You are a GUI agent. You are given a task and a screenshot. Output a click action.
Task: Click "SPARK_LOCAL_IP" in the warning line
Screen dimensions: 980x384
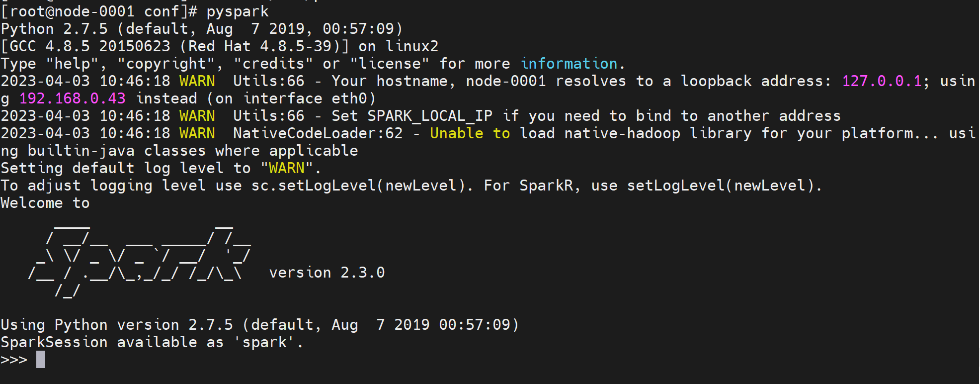click(430, 116)
